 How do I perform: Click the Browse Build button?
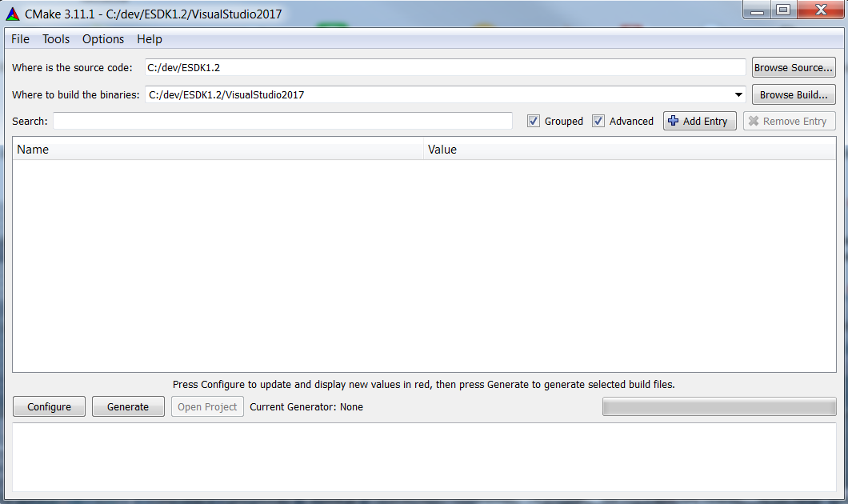[794, 94]
